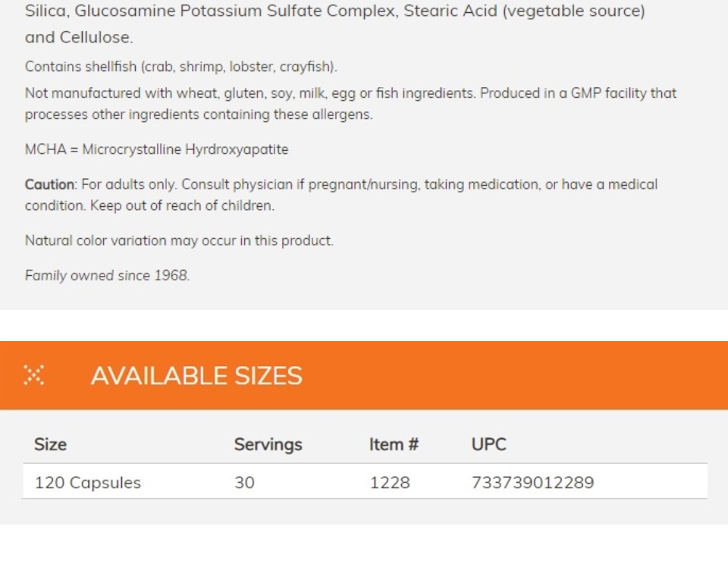Click the Servings column header
The height and width of the screenshot is (570, 728).
[268, 444]
